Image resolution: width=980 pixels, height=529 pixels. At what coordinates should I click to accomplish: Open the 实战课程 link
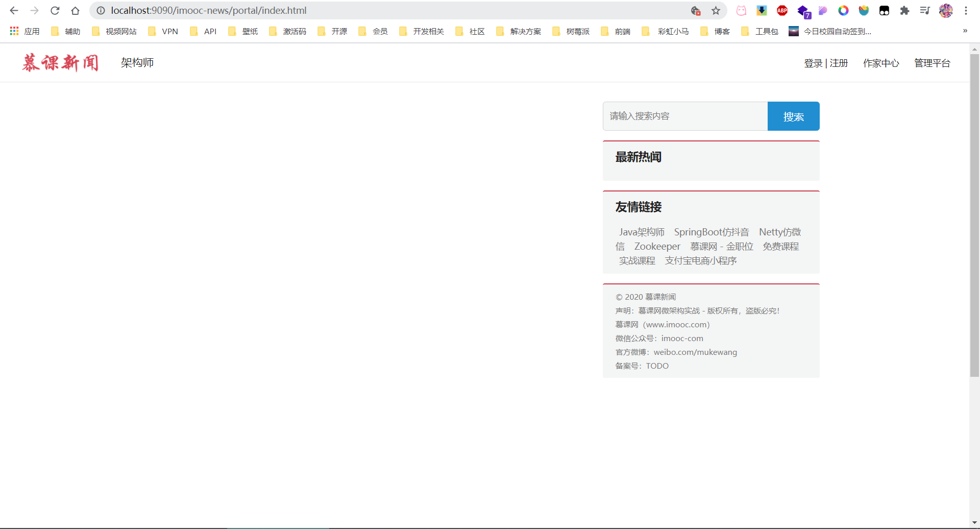(x=637, y=261)
